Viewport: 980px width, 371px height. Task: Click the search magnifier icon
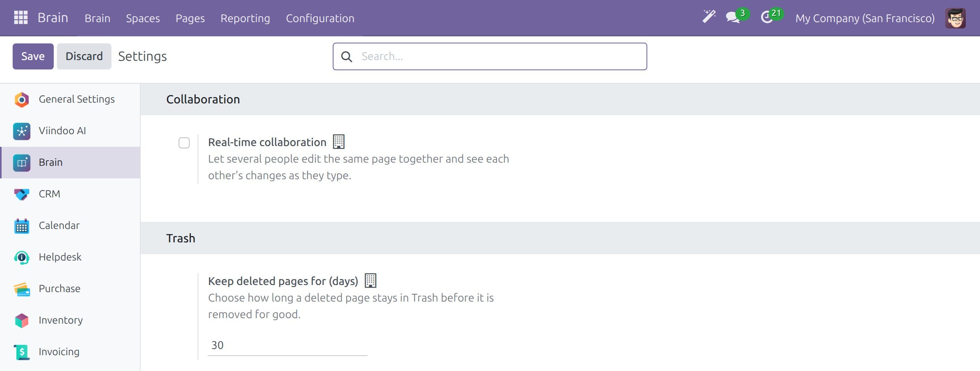[347, 56]
